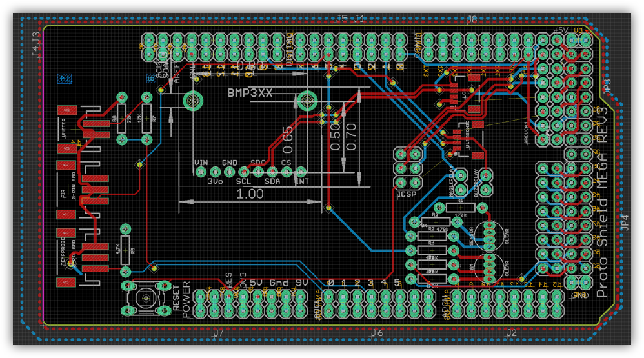Click the SENSOR jumper label
Image resolution: width=644 pixels, height=358 pixels.
point(471,237)
